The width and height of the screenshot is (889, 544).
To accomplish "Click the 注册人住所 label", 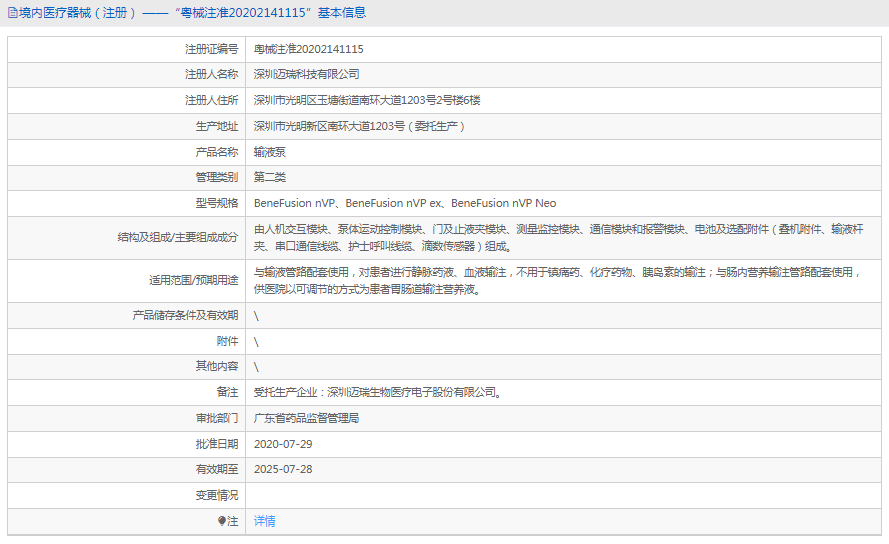I will pyautogui.click(x=211, y=100).
